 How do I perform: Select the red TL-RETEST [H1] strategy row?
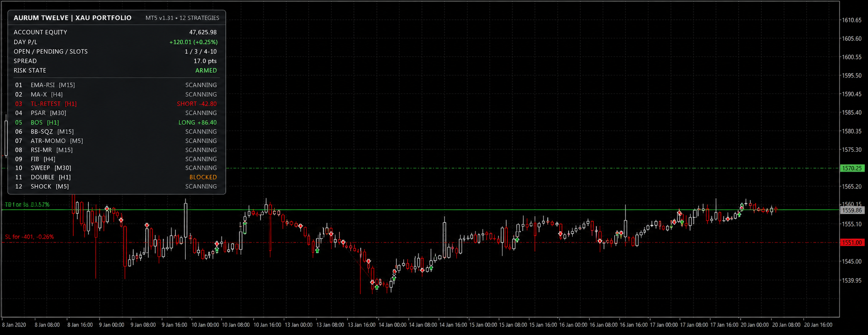(116, 104)
